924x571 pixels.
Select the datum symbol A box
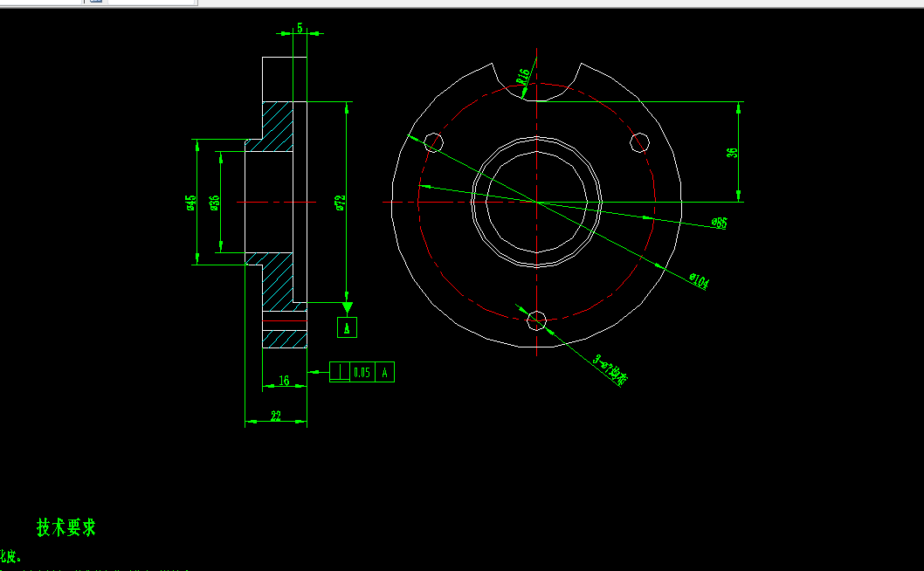pyautogui.click(x=348, y=326)
